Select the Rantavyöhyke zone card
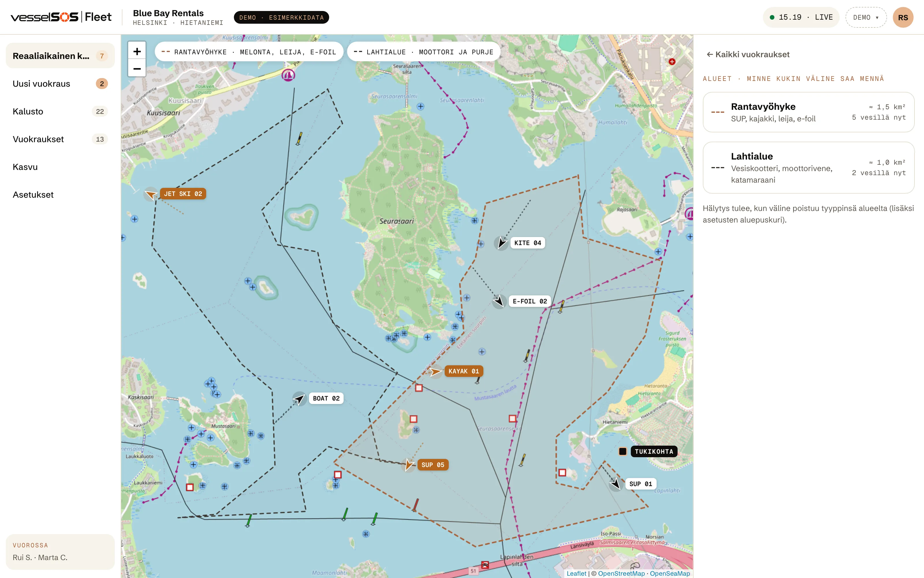 (808, 112)
